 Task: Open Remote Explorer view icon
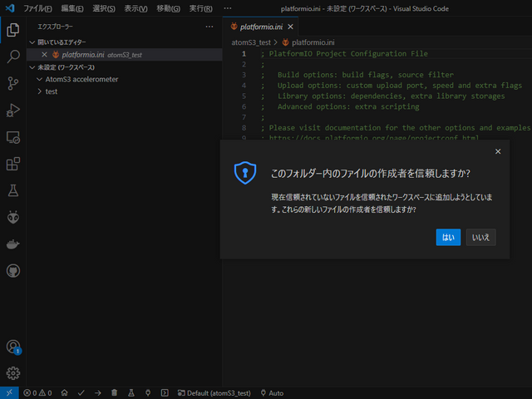point(13,137)
